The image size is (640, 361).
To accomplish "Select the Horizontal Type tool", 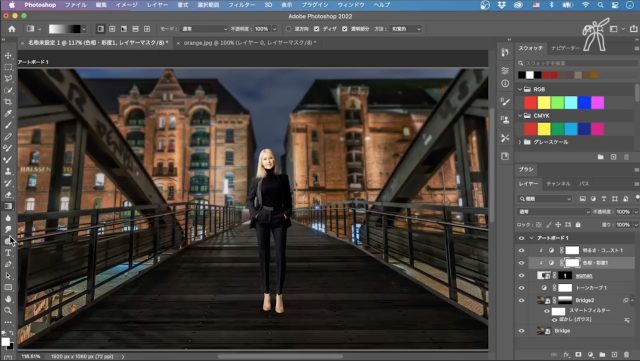I will [8, 253].
